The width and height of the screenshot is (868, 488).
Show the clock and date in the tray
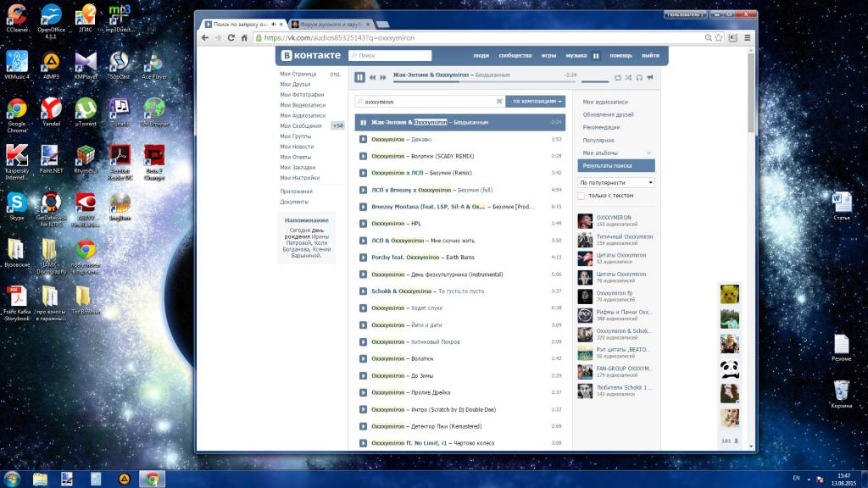pyautogui.click(x=843, y=480)
